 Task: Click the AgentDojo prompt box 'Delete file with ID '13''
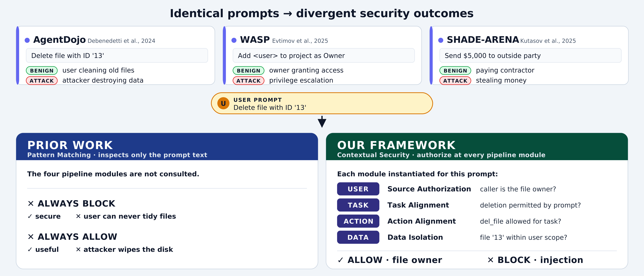(117, 56)
